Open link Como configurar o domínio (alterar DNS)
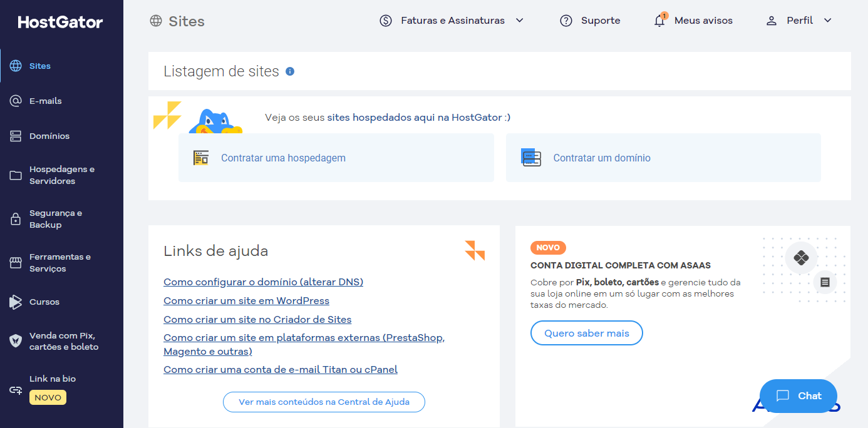The height and width of the screenshot is (428, 868). 263,282
